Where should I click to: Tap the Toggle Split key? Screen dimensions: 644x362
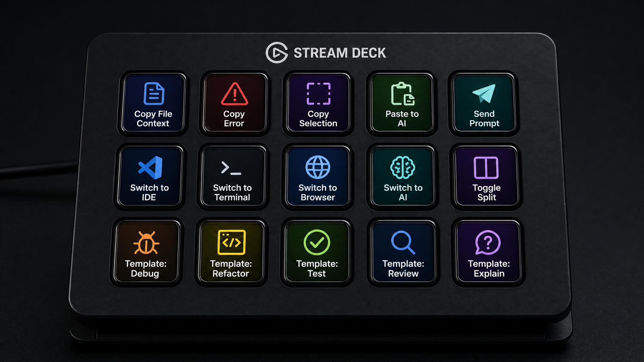click(486, 177)
